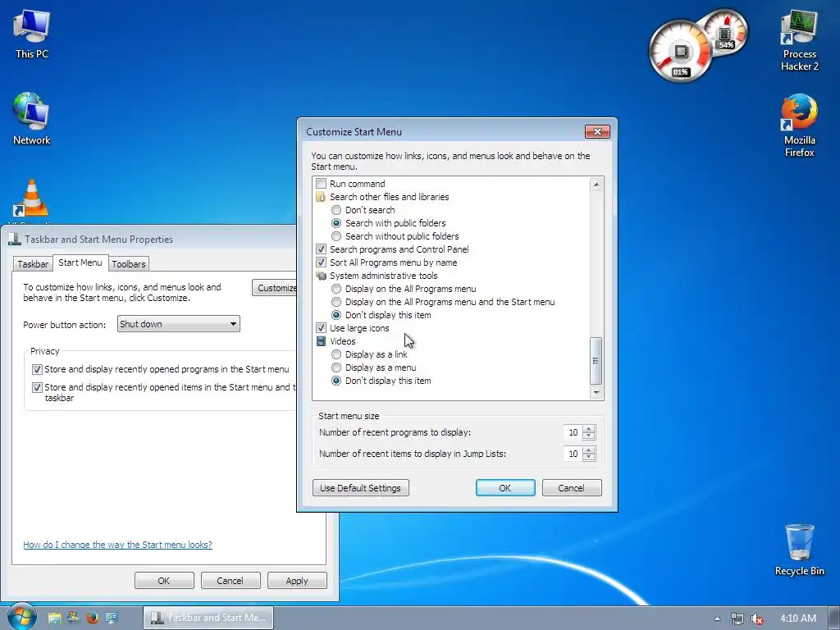Click the monitor quick launch icon in the taskbar
Image resolution: width=840 pixels, height=630 pixels.
pyautogui.click(x=112, y=618)
